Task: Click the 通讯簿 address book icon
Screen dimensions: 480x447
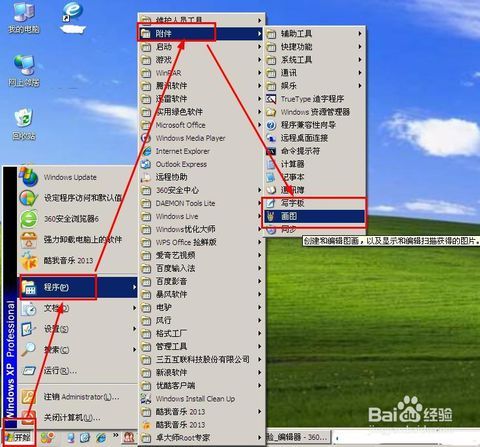Action: tap(271, 190)
